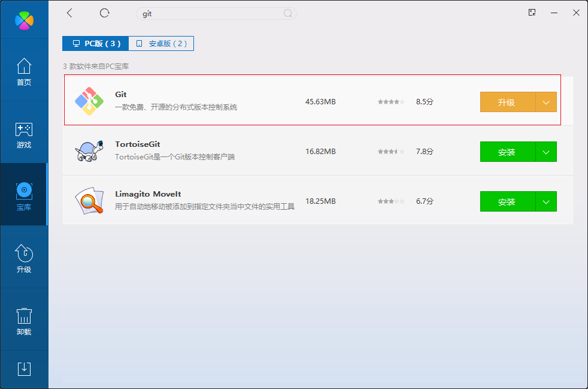Expand the dropdown next to Git 升级

pyautogui.click(x=546, y=102)
